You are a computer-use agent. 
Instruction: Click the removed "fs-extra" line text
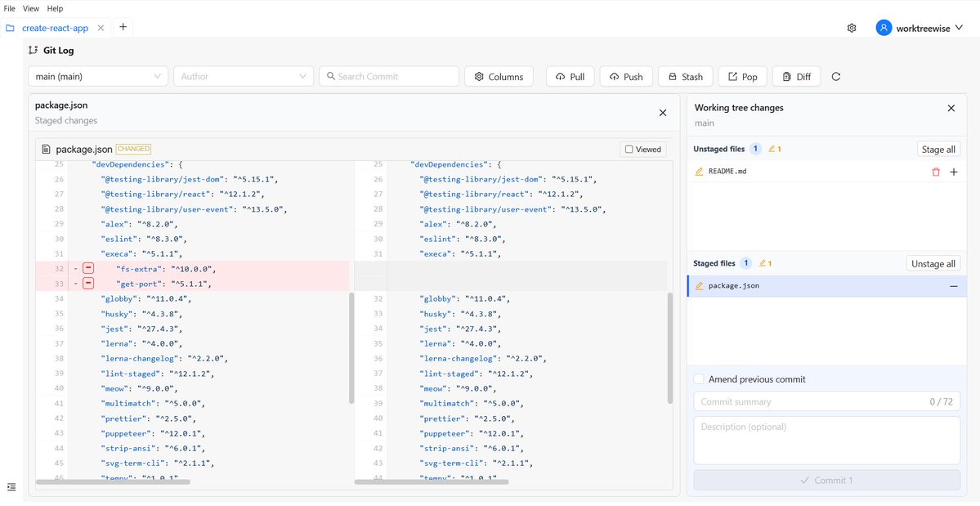(x=166, y=269)
